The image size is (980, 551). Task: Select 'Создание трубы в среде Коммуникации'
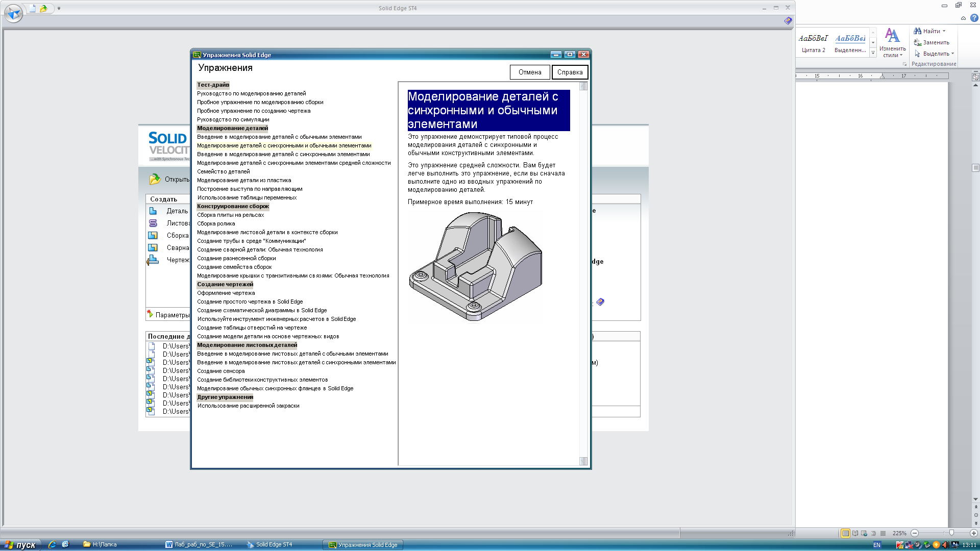(252, 241)
